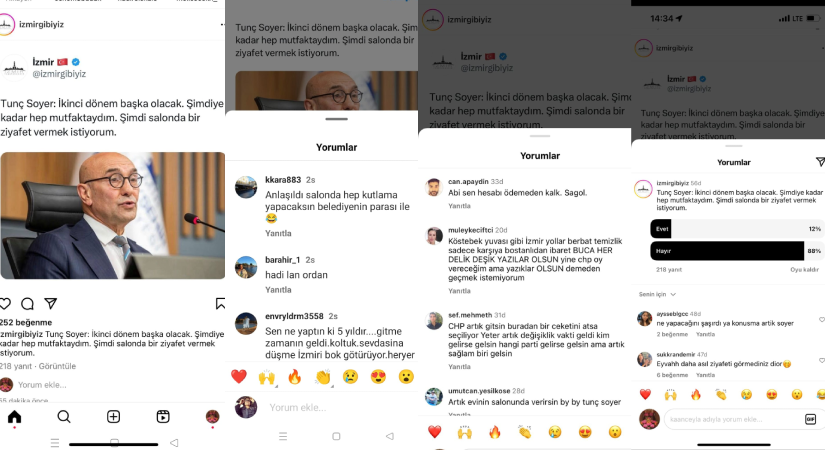
Task: Open the Reels tab icon
Action: (163, 417)
